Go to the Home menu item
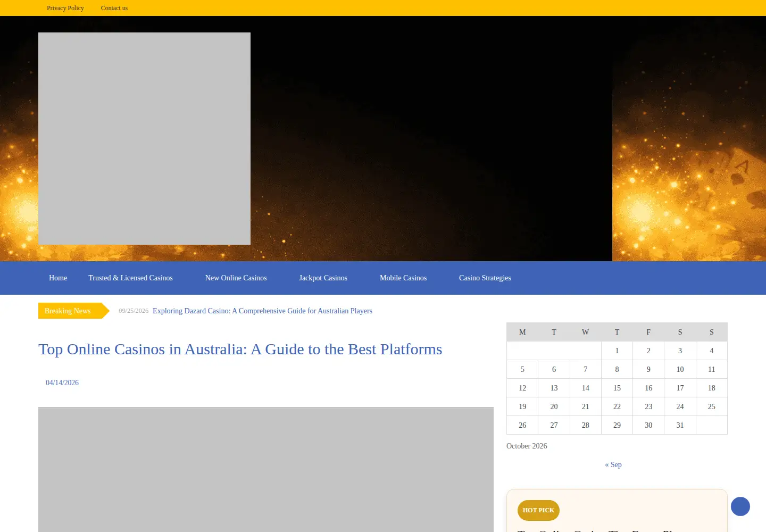Viewport: 766px width, 532px height. click(58, 278)
